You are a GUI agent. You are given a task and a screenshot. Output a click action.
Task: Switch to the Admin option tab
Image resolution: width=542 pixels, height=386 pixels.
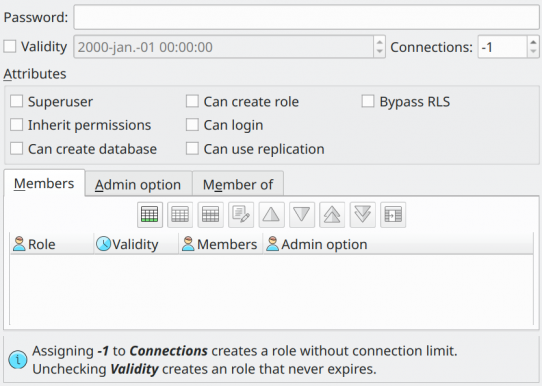coord(138,185)
